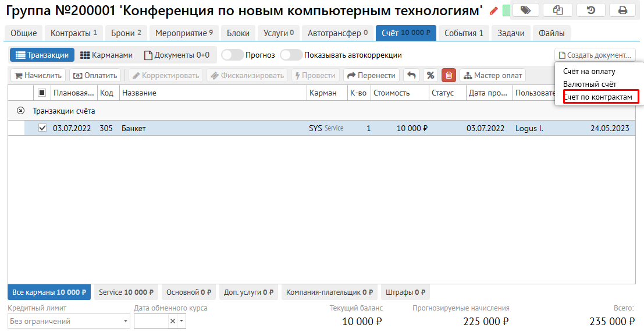Open the 'Файлы' tab
The image size is (644, 335).
coord(551,33)
